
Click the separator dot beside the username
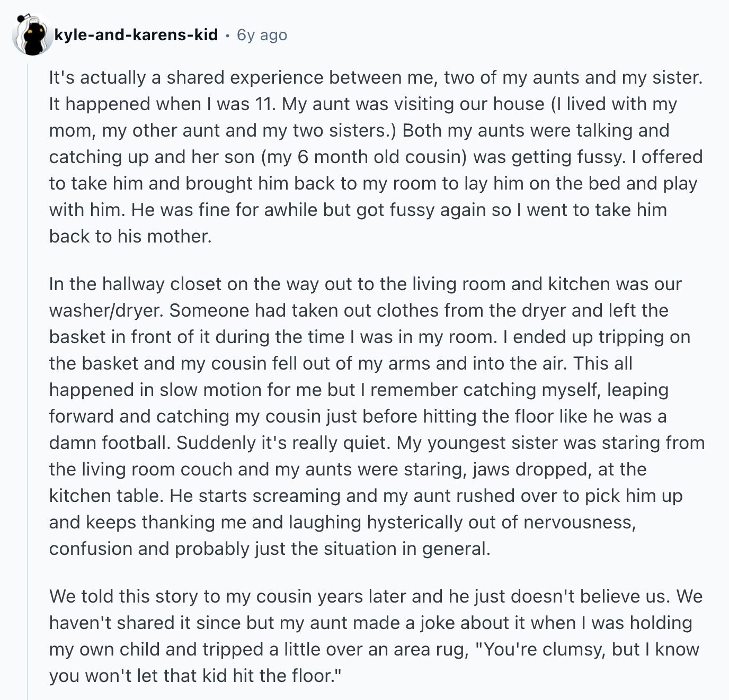(227, 35)
